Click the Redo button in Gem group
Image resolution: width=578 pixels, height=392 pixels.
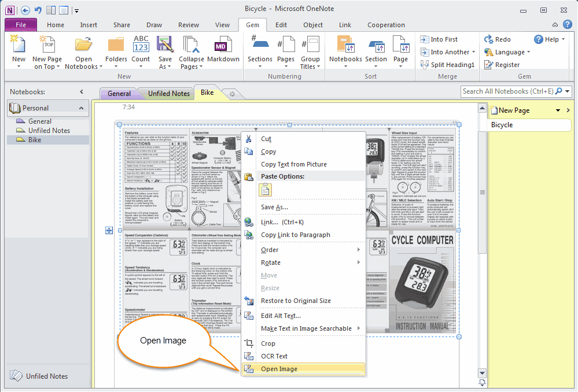coord(497,39)
